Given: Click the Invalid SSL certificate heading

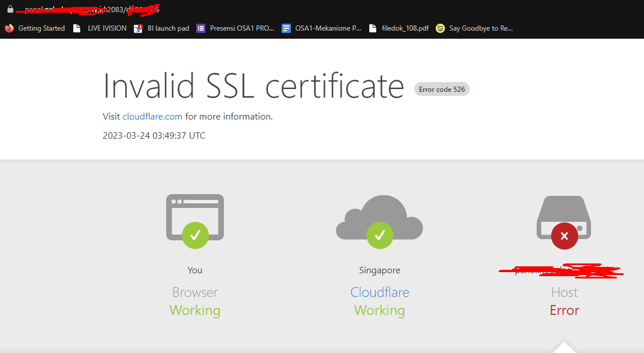Looking at the screenshot, I should [x=253, y=86].
